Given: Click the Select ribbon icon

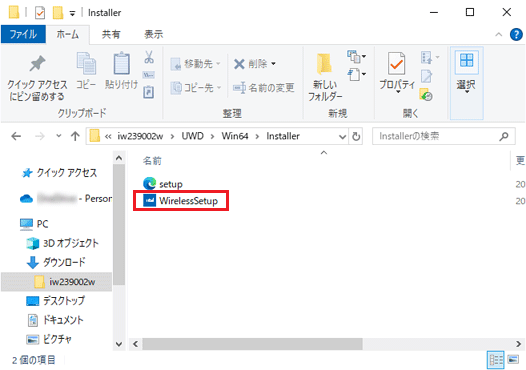Looking at the screenshot, I should coord(466,61).
